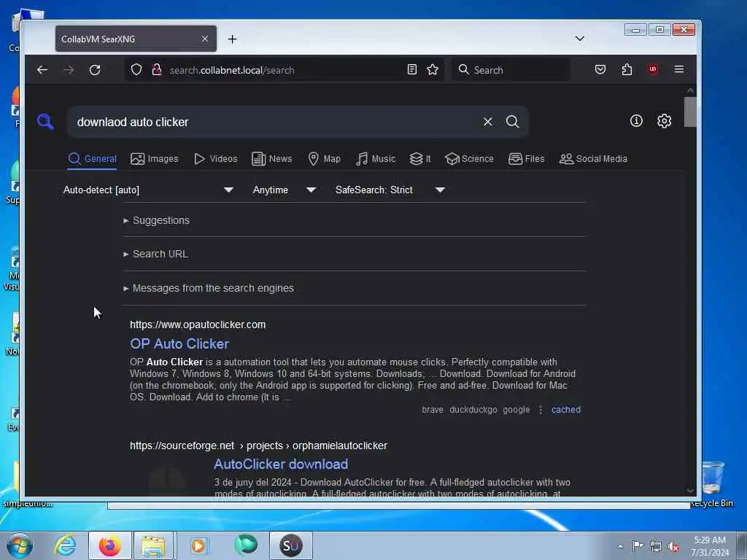Open the taskbar clock showing 5:29 AM

pos(710,546)
